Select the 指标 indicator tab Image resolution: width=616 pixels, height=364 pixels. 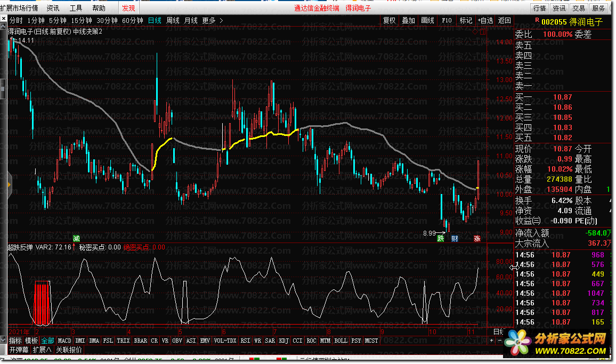point(15,341)
